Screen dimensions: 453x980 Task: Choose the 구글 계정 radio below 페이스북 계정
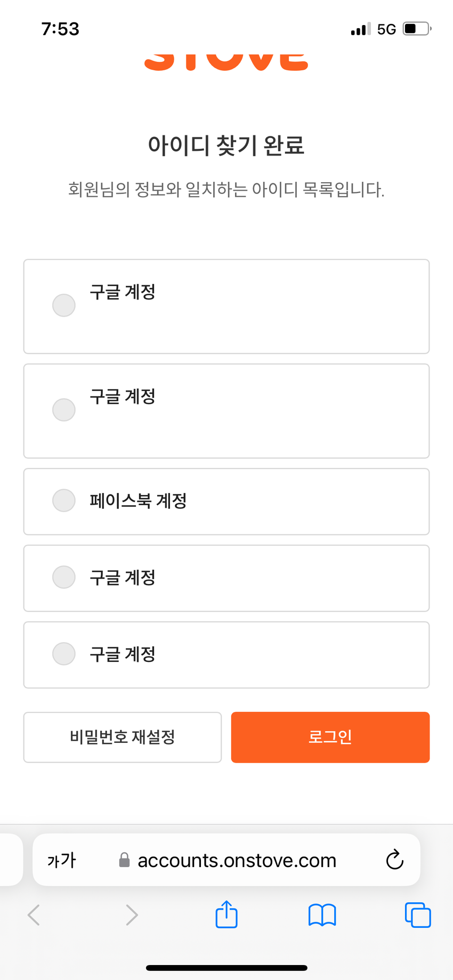pos(64,577)
